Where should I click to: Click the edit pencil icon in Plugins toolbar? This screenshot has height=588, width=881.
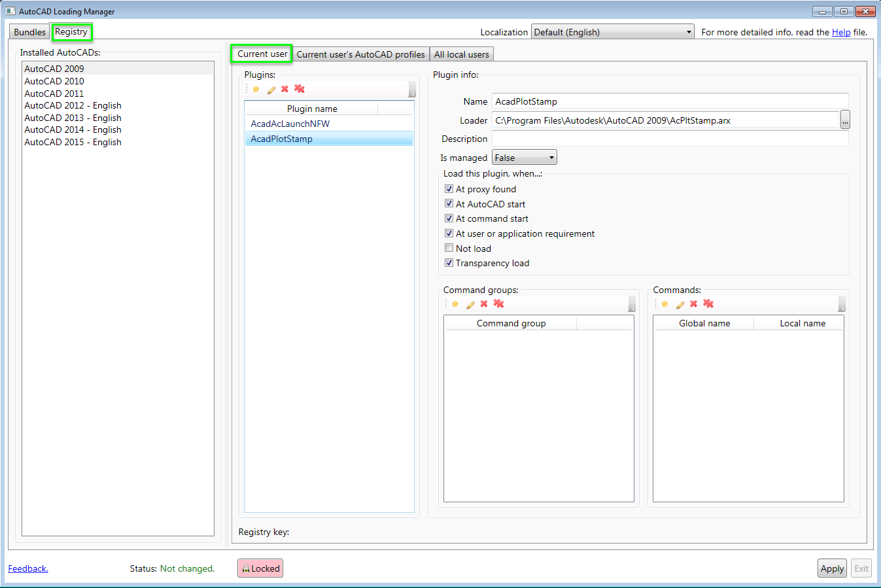[271, 90]
